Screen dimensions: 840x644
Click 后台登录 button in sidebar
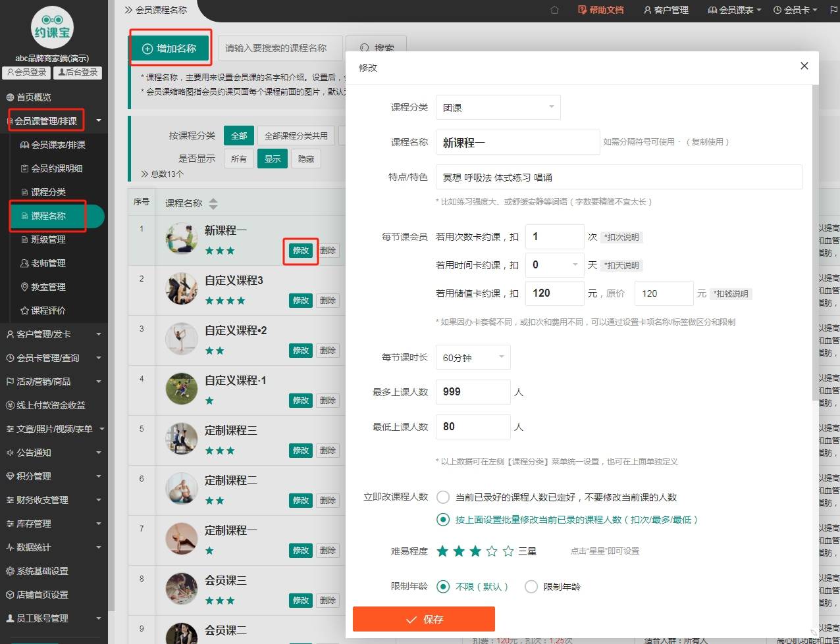point(78,72)
